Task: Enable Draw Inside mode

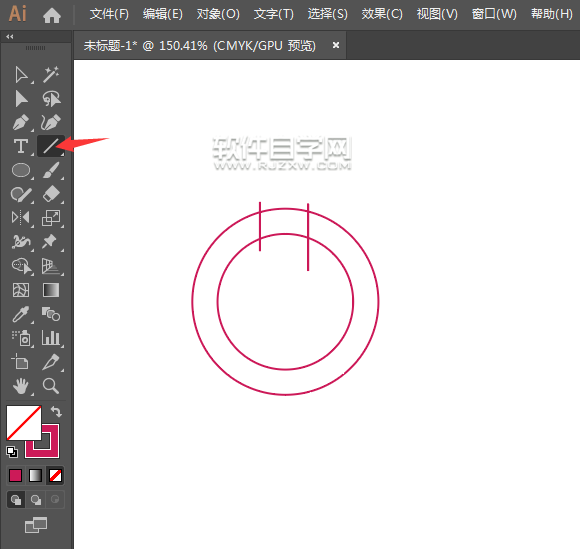Action: click(x=55, y=500)
